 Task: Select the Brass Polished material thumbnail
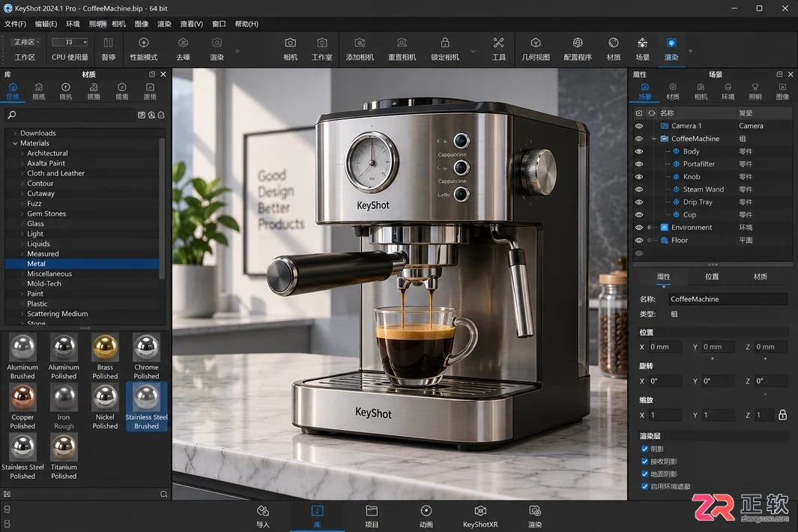[105, 357]
